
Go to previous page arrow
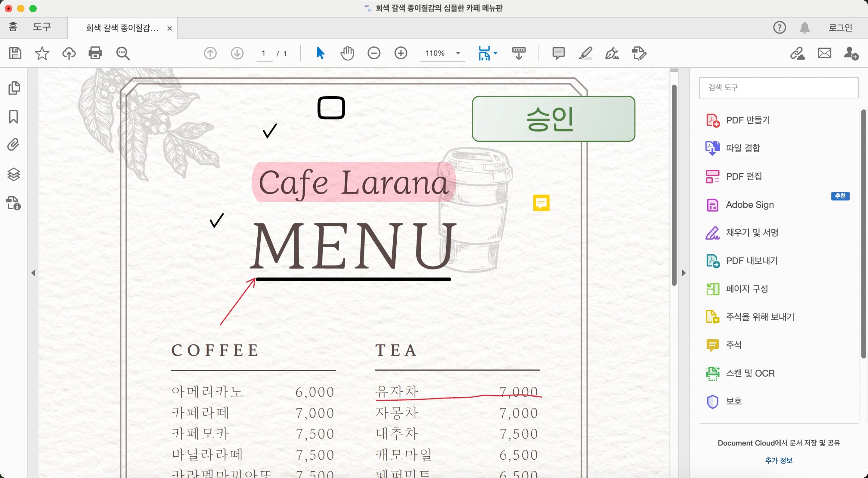pos(210,53)
